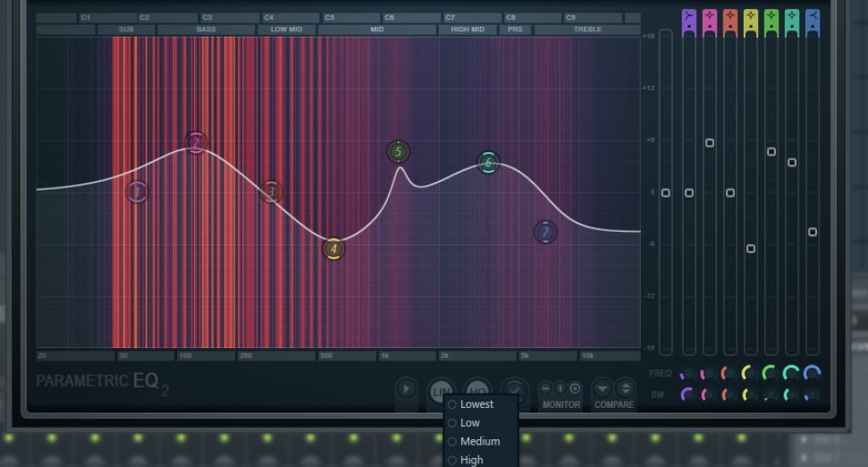
Task: Toggle HQ high precision mode
Action: coord(477,387)
